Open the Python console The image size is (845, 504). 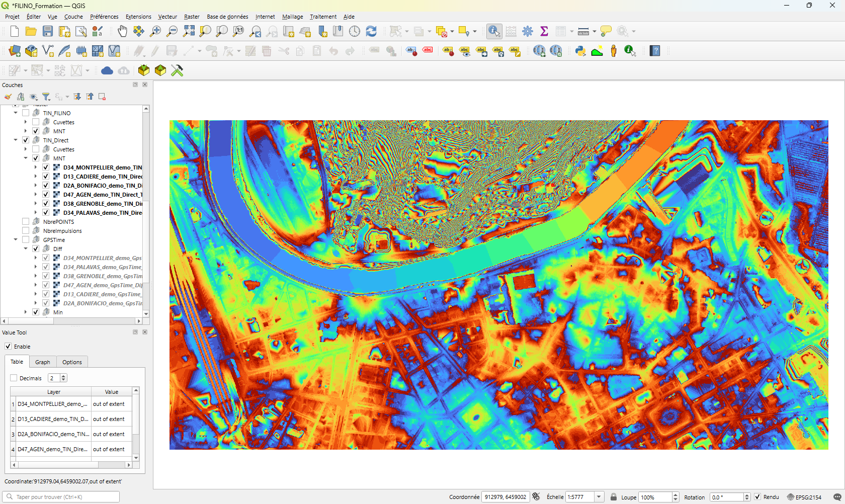(x=580, y=51)
